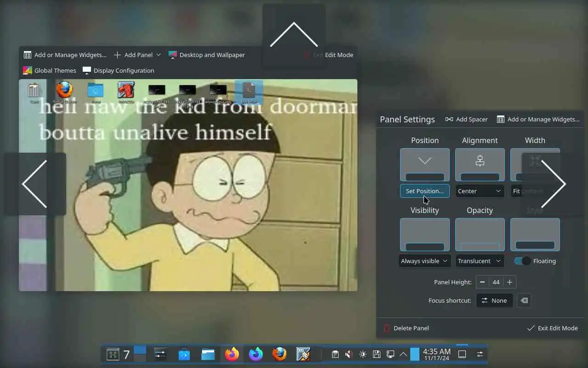
Task: Click the large left chevron screen-edge selector
Action: (x=35, y=184)
